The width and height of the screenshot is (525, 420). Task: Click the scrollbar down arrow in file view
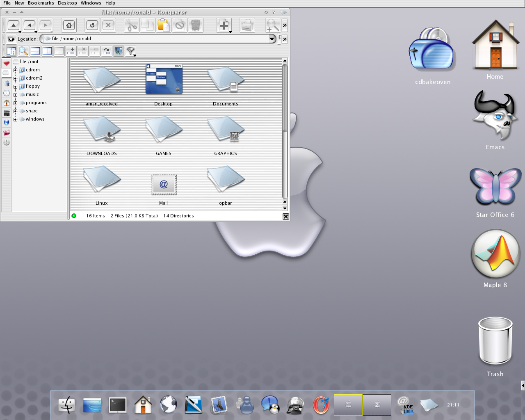pos(285,208)
